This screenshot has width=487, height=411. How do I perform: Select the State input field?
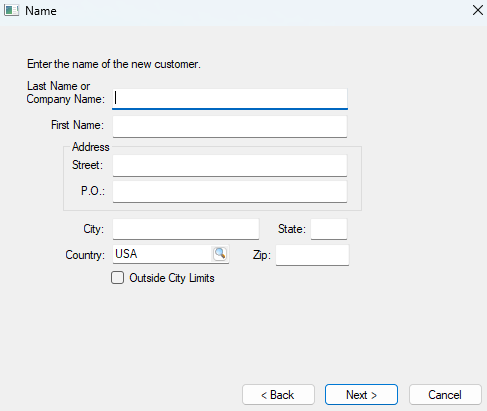pyautogui.click(x=329, y=229)
